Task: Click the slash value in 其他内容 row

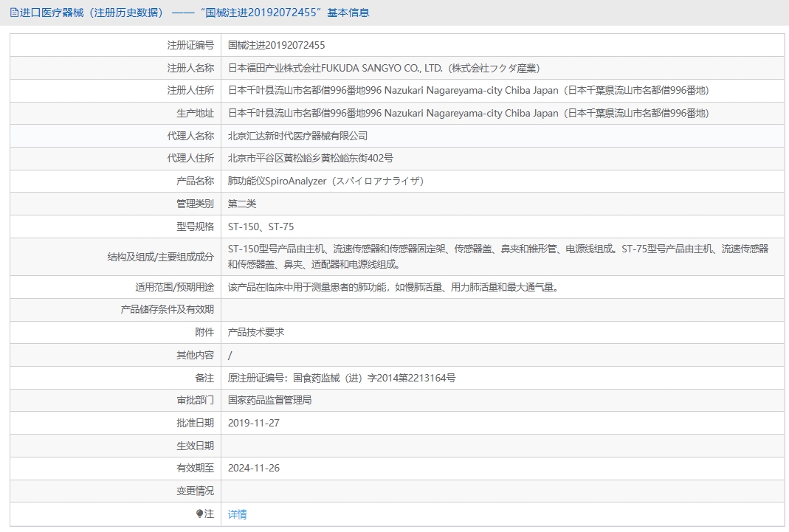Action: coord(230,356)
